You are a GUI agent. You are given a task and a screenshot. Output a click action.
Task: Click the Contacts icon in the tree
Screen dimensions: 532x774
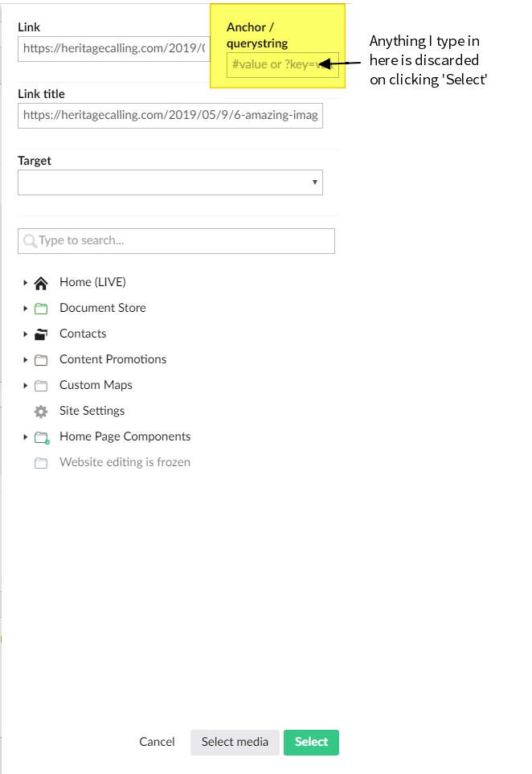(41, 334)
